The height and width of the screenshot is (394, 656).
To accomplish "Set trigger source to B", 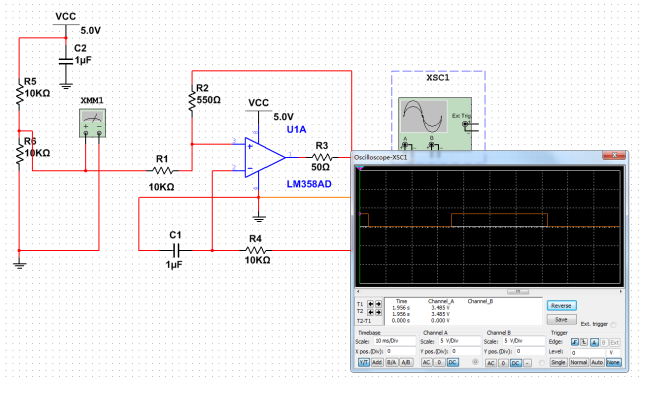I will [604, 342].
